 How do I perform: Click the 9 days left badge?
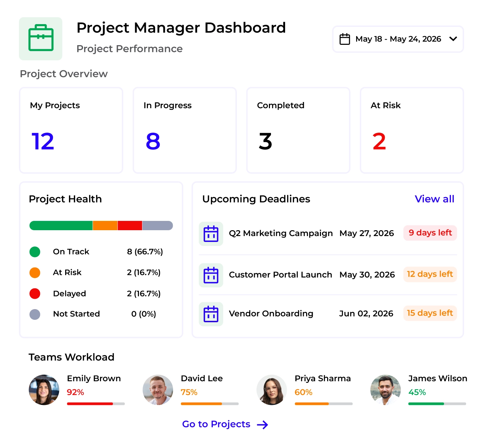pyautogui.click(x=430, y=233)
